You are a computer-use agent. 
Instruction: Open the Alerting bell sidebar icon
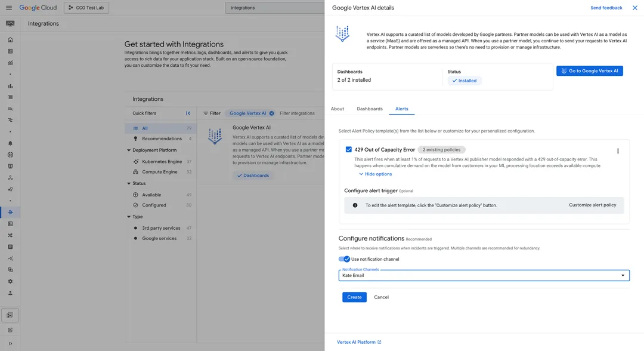10,143
